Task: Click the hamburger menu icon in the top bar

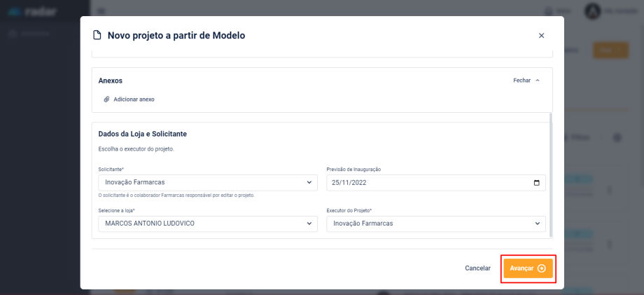Action: tap(101, 12)
